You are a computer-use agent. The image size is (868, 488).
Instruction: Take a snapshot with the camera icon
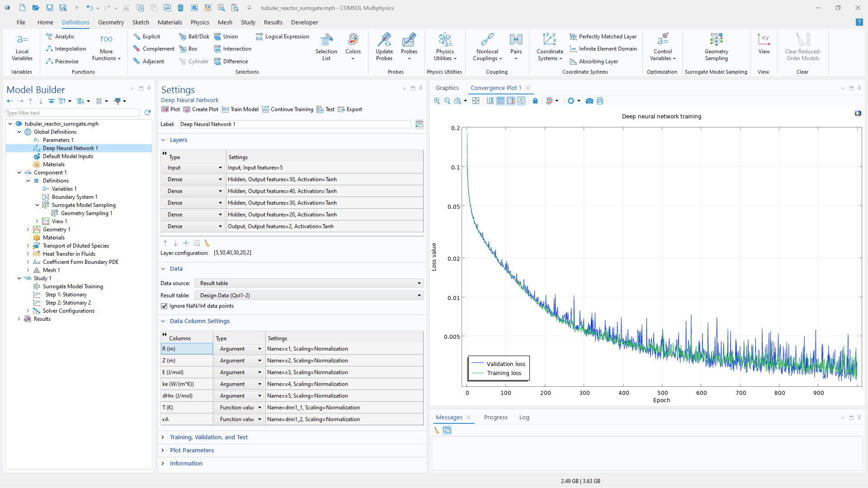[589, 101]
